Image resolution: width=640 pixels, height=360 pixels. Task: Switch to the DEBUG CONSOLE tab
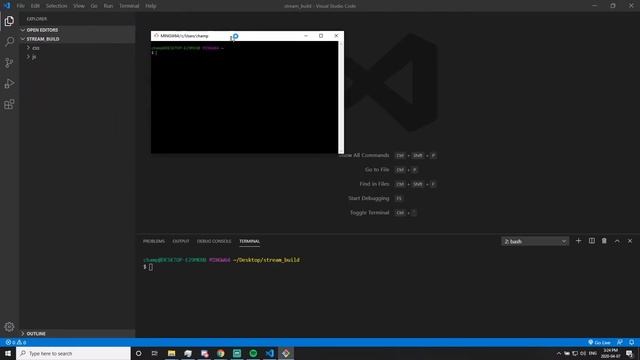tap(214, 241)
